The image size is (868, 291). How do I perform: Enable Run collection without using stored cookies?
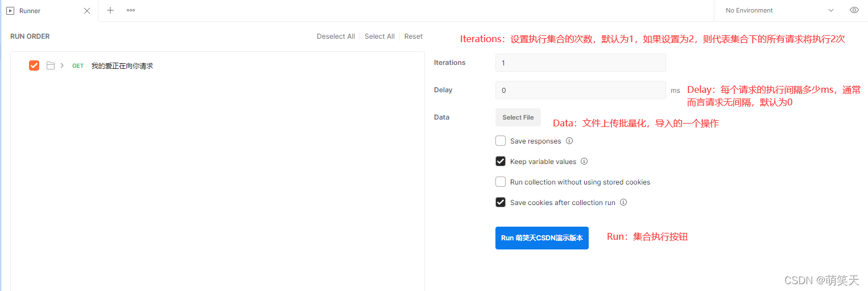501,182
